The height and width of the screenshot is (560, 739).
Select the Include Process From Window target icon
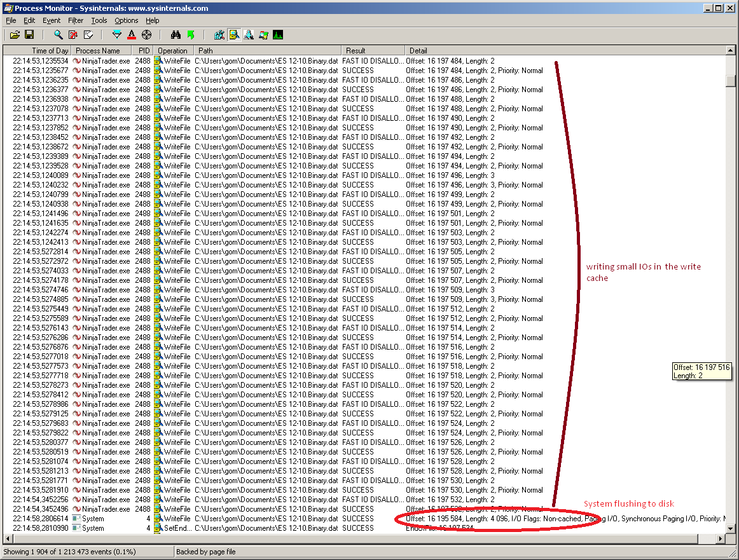pos(146,35)
